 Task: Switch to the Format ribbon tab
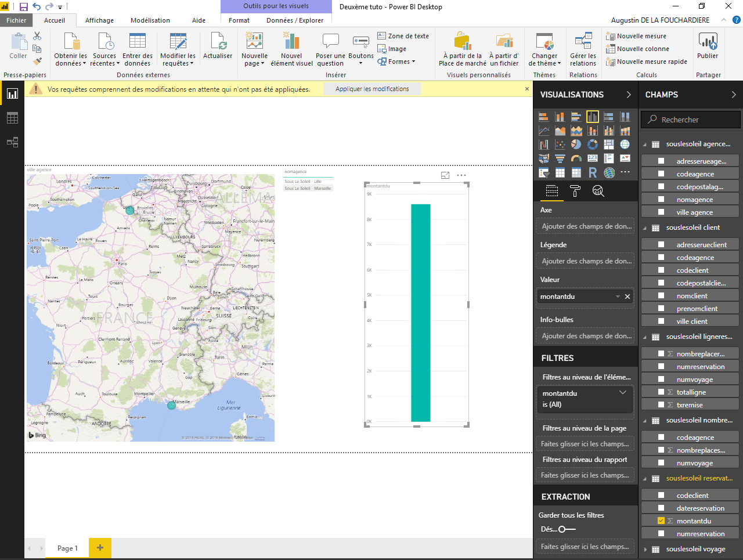pos(239,20)
